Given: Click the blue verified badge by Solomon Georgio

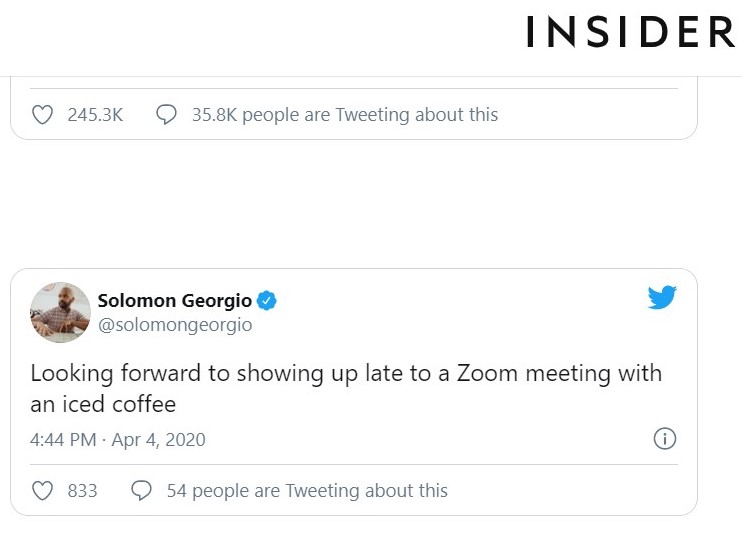Looking at the screenshot, I should coord(268,301).
